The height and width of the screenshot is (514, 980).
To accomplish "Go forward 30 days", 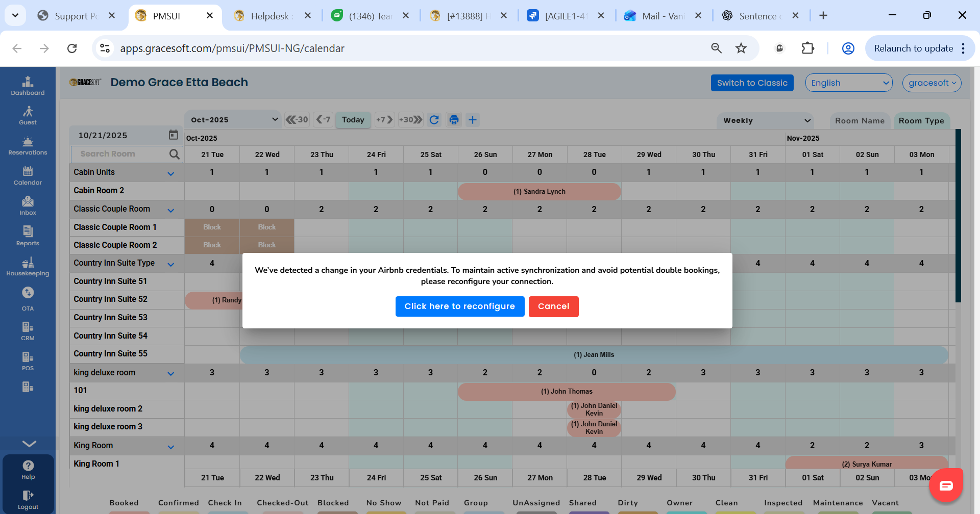I will point(411,120).
